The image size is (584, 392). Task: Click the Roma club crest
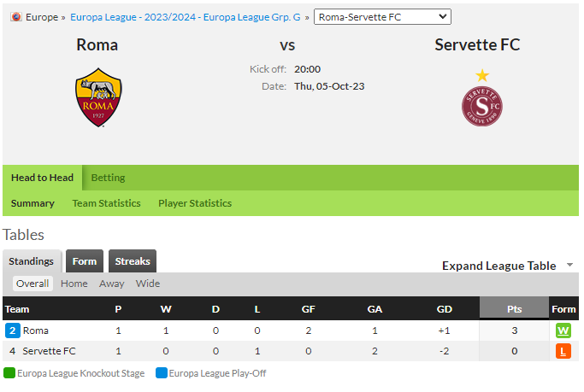[x=98, y=97]
